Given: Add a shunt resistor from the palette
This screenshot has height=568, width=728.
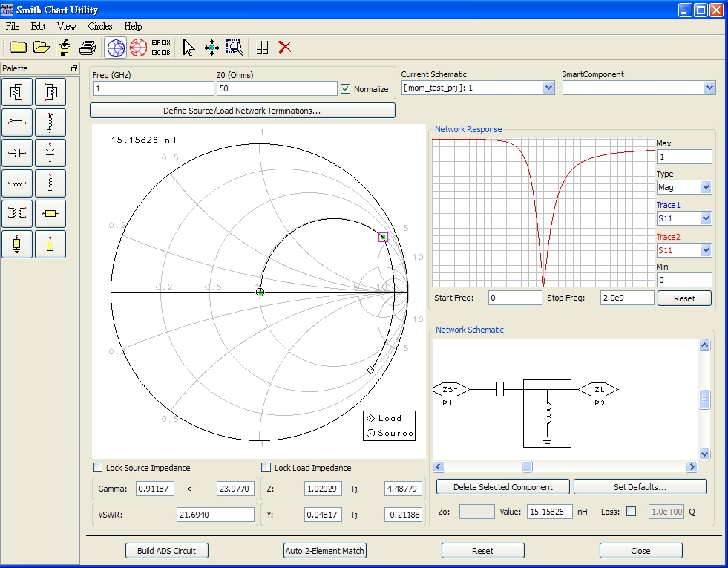Looking at the screenshot, I should point(50,183).
